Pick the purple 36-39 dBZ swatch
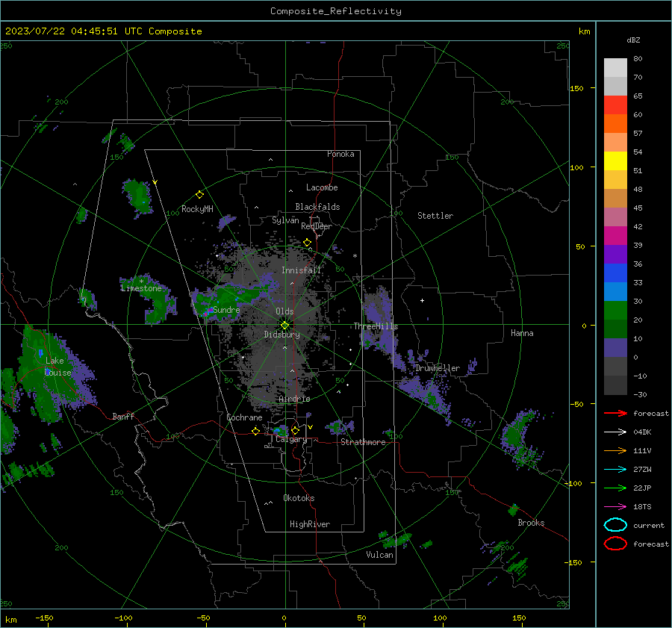 coord(615,255)
